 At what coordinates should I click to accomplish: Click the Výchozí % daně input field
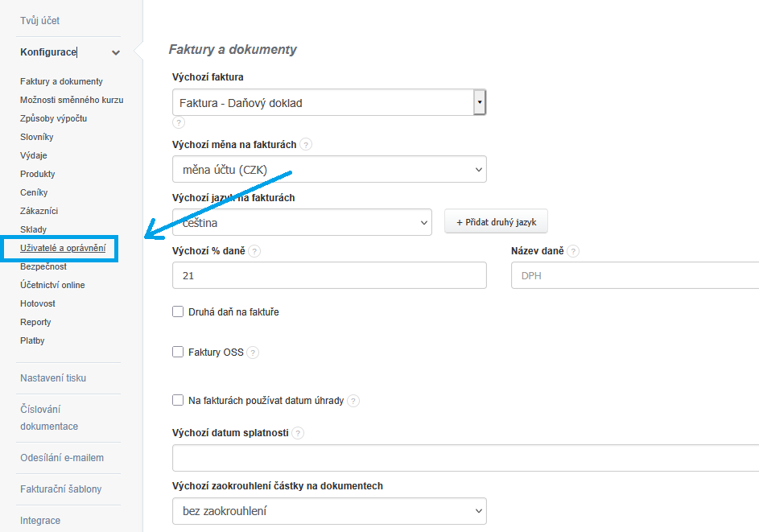[328, 275]
